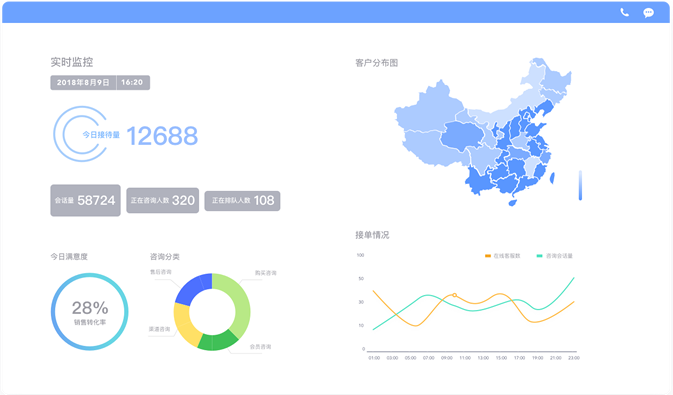The image size is (673, 395).
Task: Click the 正在排队人数 108 card
Action: (x=243, y=201)
